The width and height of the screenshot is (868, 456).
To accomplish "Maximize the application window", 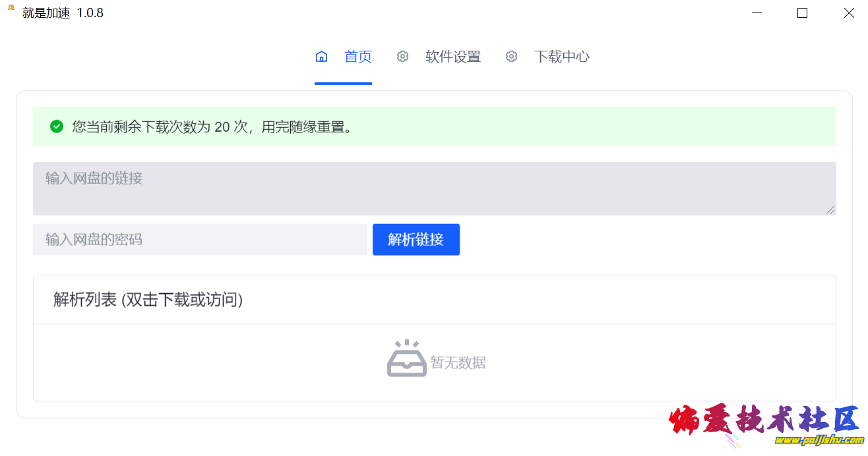I will 802,13.
